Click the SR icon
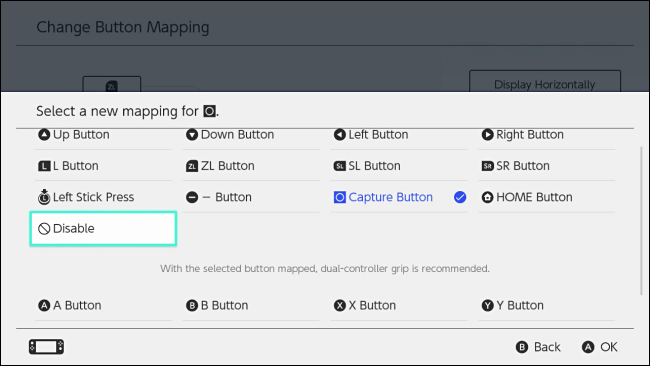This screenshot has width=650, height=366. click(x=488, y=166)
